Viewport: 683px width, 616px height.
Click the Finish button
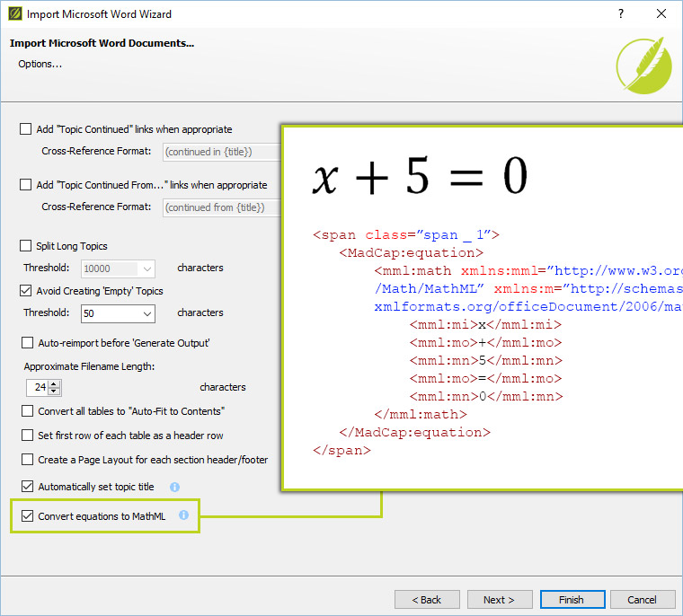click(x=571, y=600)
